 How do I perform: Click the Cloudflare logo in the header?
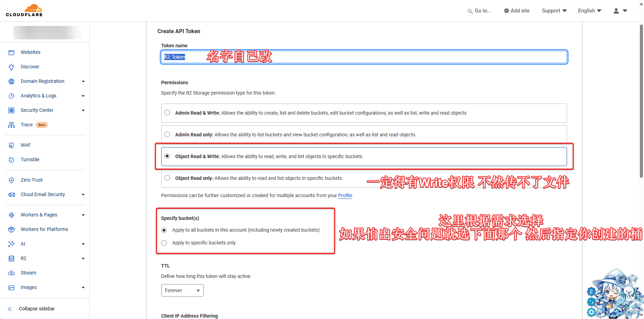point(24,10)
